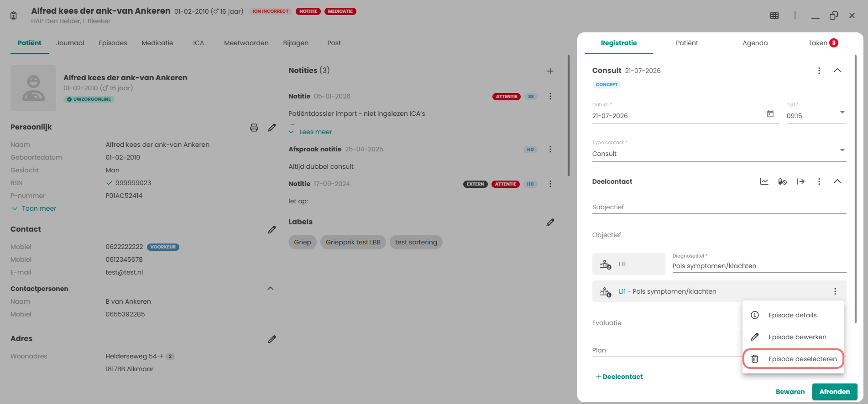Edit Persoonlijk section with pencil icon

[x=272, y=128]
